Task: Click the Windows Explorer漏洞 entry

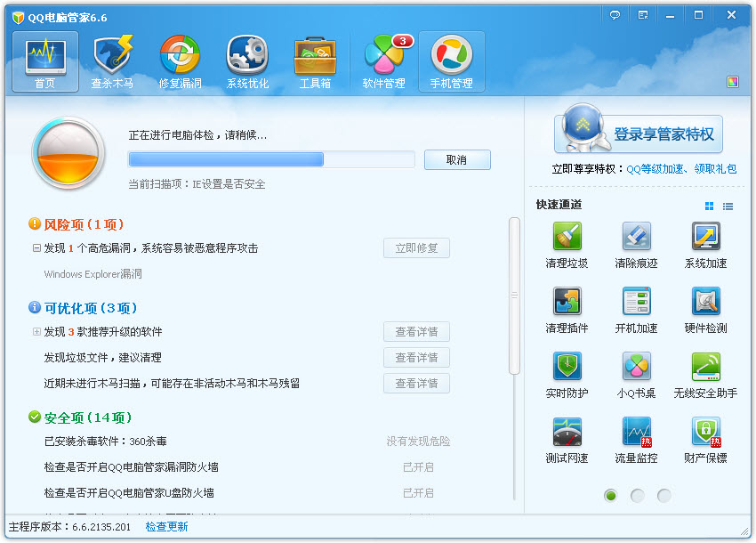Action: (x=93, y=274)
